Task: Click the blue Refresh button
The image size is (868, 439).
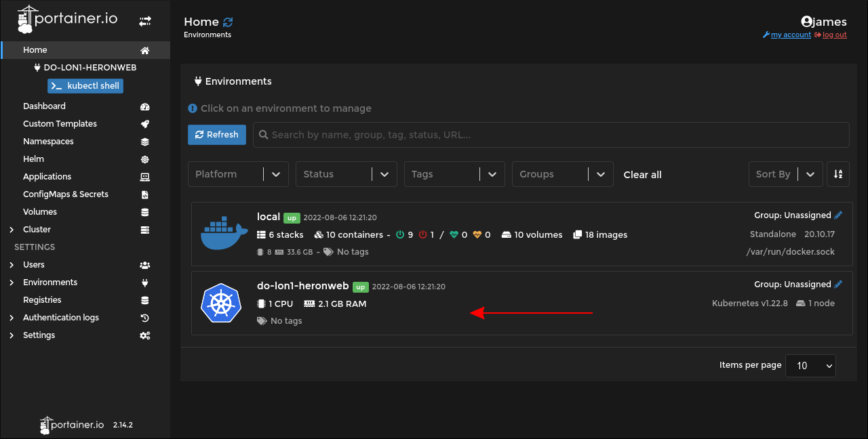Action: (217, 135)
